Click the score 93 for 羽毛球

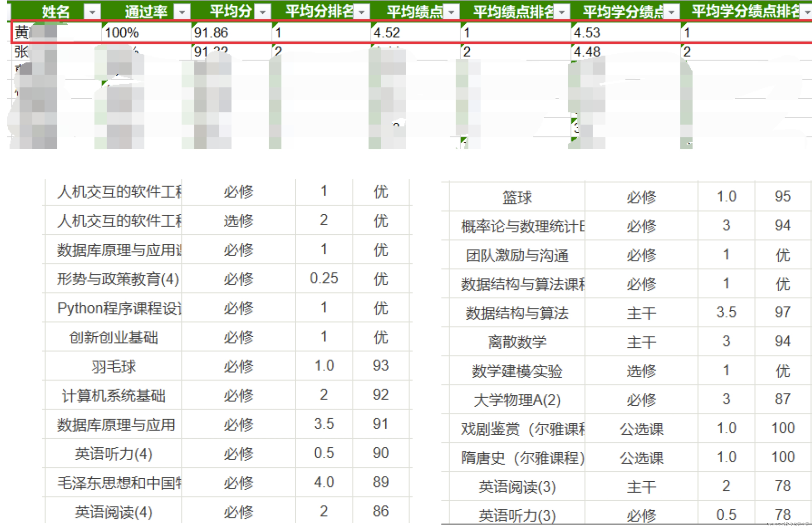click(x=380, y=366)
